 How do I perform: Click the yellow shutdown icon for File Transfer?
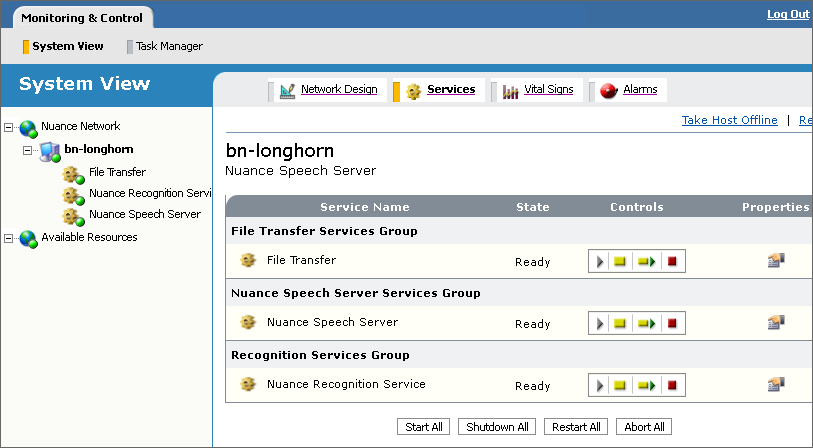click(x=620, y=262)
